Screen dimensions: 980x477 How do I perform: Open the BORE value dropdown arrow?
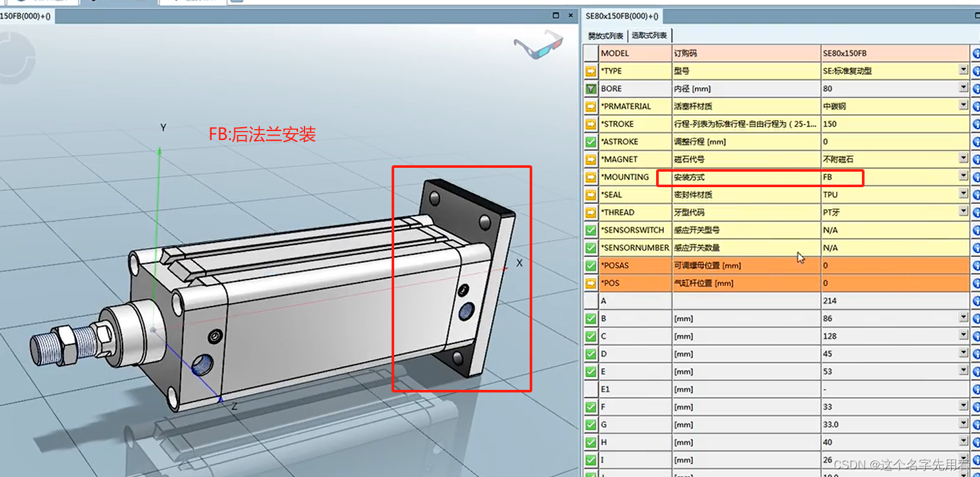(964, 87)
